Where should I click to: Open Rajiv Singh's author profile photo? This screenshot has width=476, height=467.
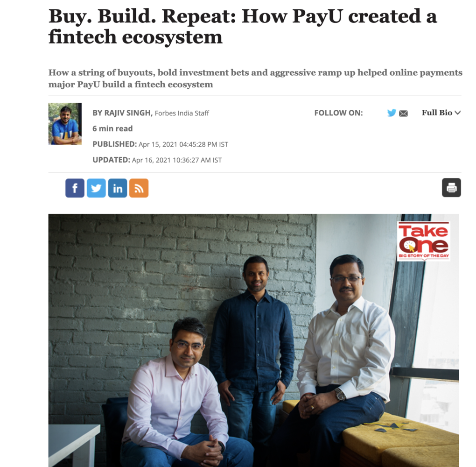click(65, 124)
